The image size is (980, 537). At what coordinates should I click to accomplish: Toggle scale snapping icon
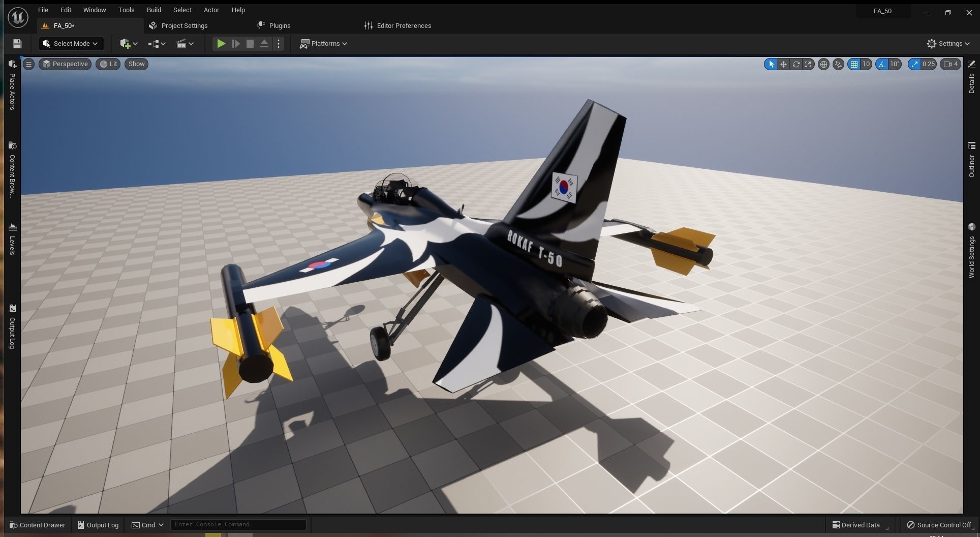click(x=914, y=64)
